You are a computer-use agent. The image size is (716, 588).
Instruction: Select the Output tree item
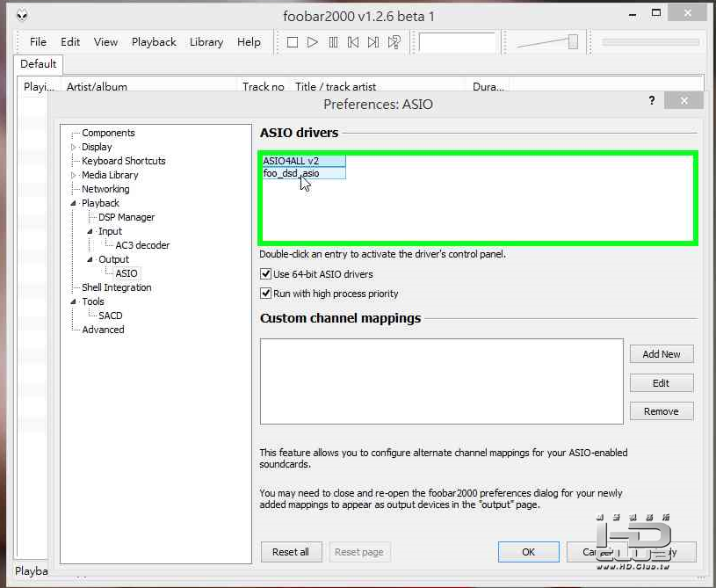(113, 259)
